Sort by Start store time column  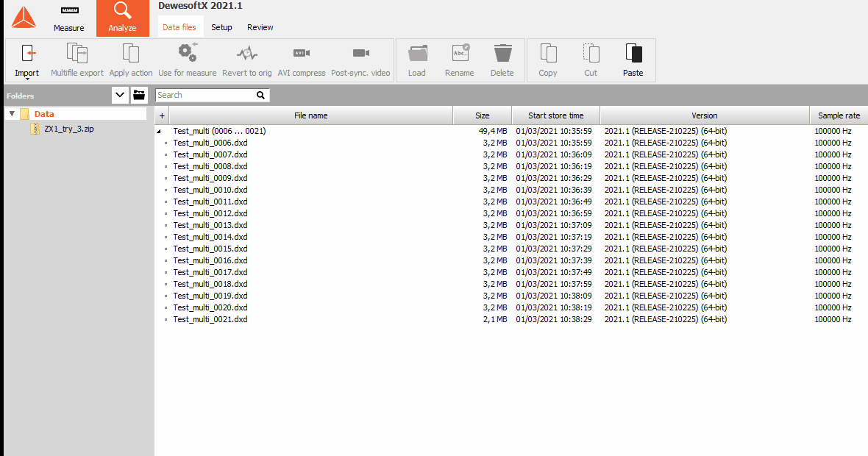(x=556, y=115)
